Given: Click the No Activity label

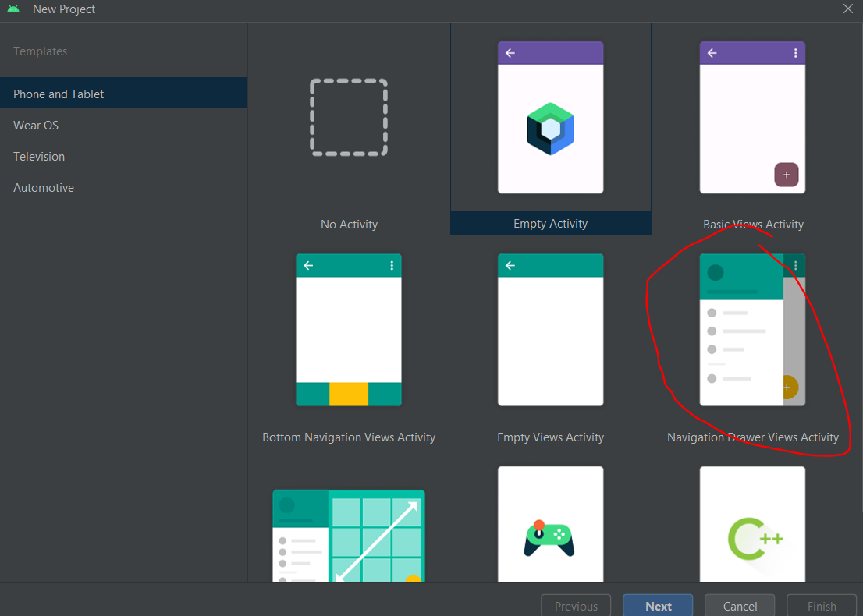Looking at the screenshot, I should tap(349, 225).
